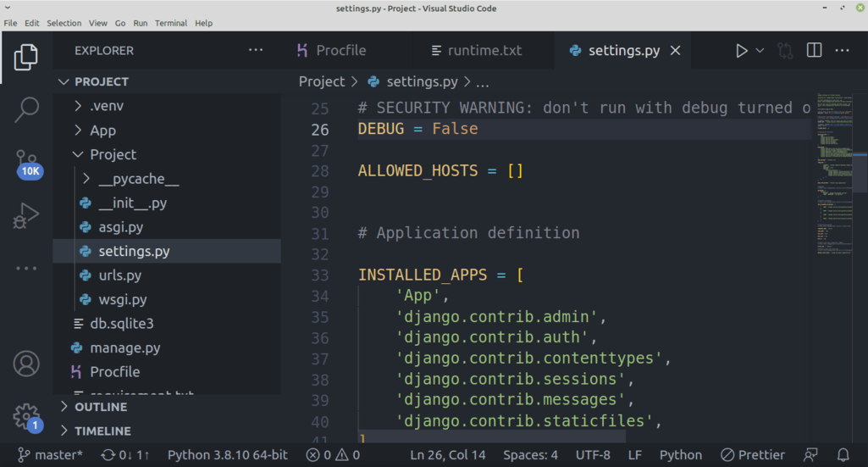868x467 pixels.
Task: Click the False value on line 26
Action: pyautogui.click(x=455, y=129)
